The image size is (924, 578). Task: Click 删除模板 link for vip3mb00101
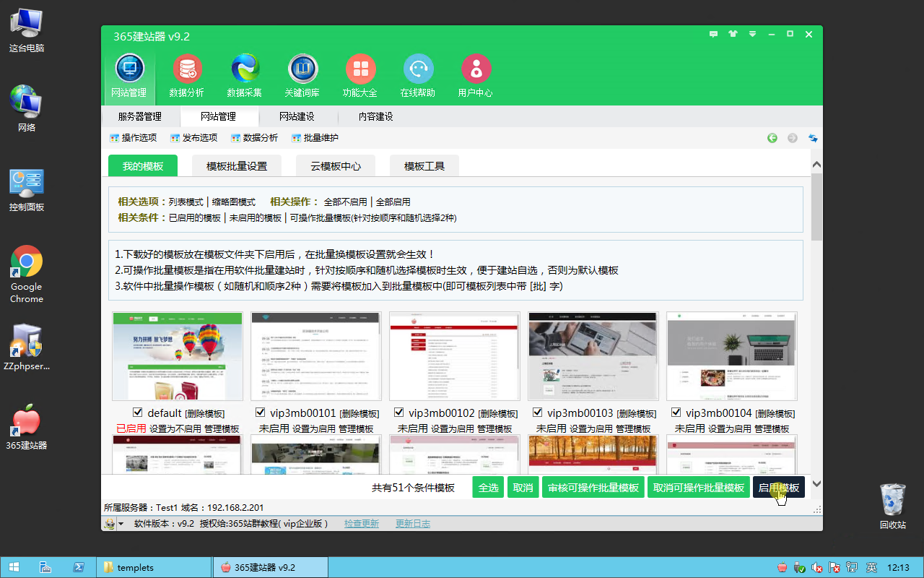point(359,413)
